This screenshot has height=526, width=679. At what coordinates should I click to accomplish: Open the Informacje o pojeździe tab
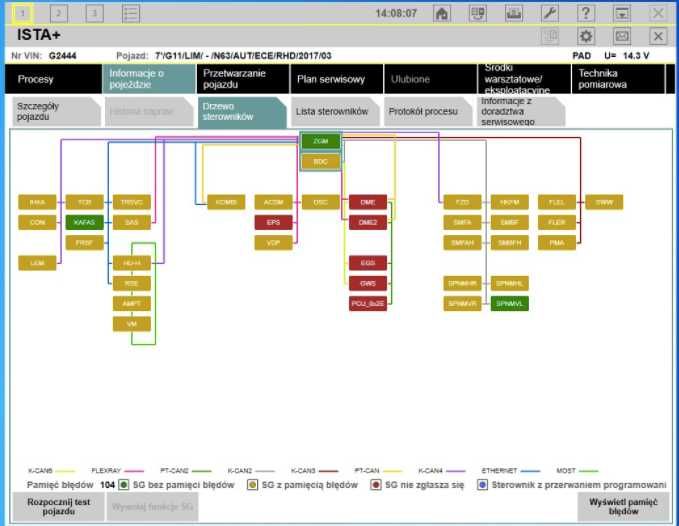(149, 79)
